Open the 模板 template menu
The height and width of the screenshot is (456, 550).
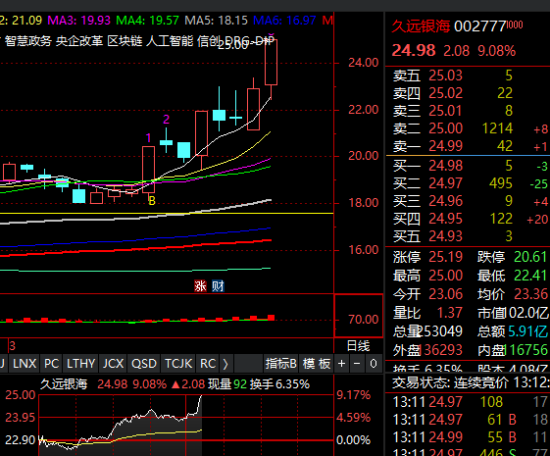(x=317, y=364)
